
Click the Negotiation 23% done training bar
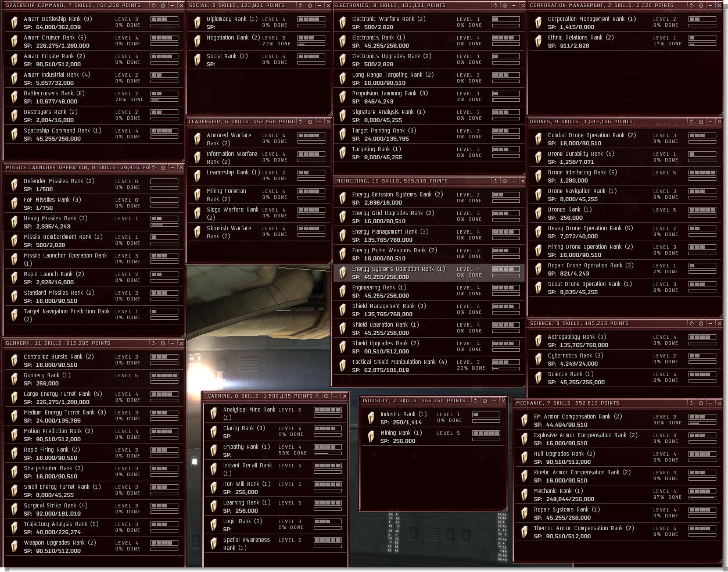pyautogui.click(x=311, y=44)
